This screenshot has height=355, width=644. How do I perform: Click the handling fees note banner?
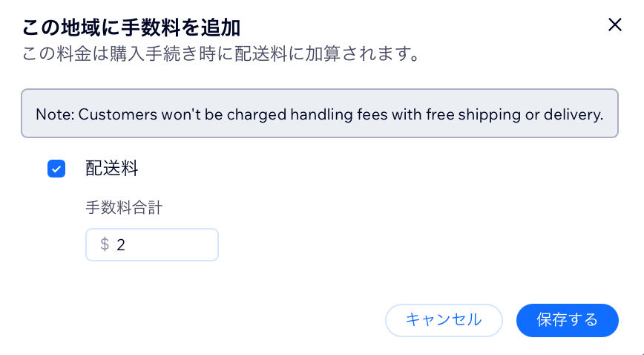pos(319,114)
